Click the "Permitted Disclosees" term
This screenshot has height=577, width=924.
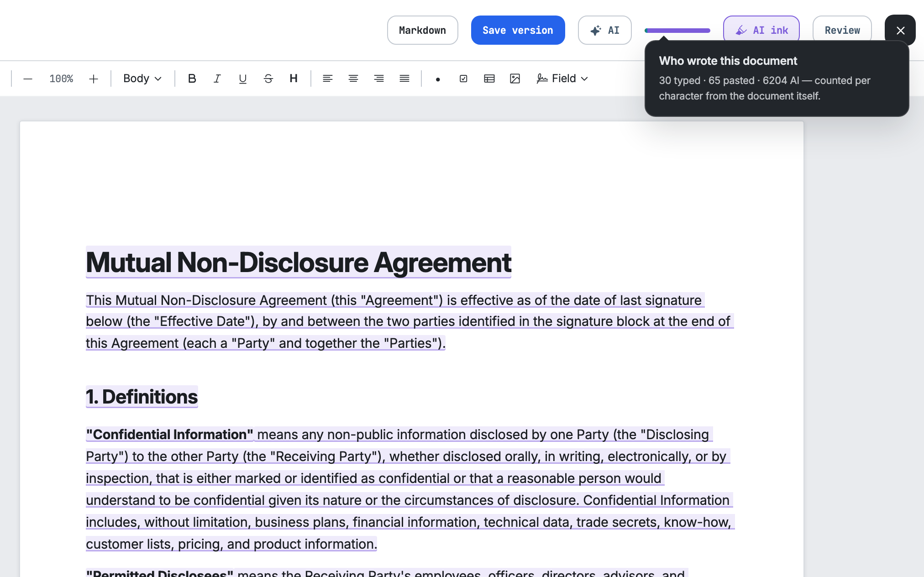159,572
